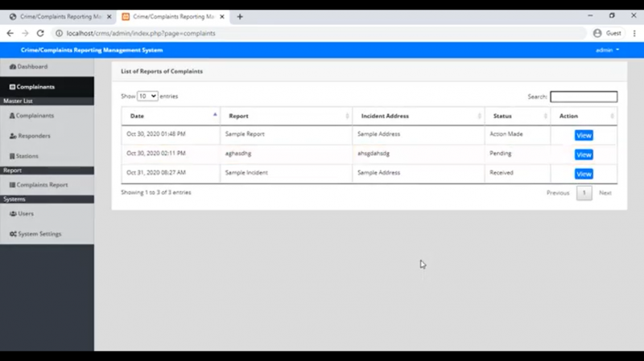Open the Users page
644x361 pixels.
pos(47,213)
